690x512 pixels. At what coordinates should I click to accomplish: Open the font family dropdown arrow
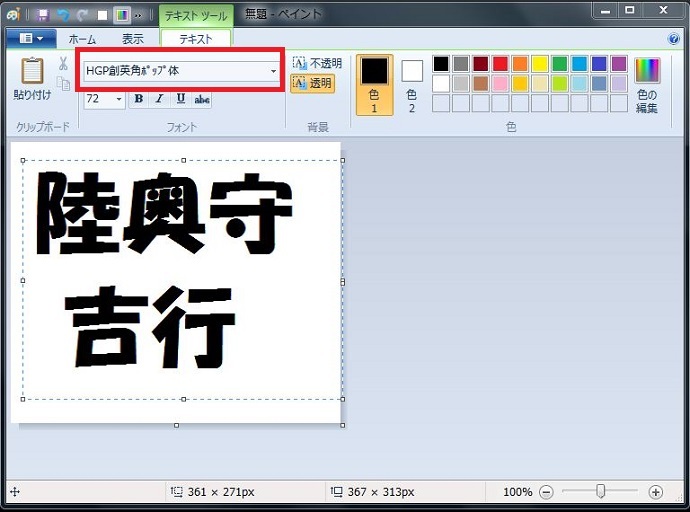[273, 71]
